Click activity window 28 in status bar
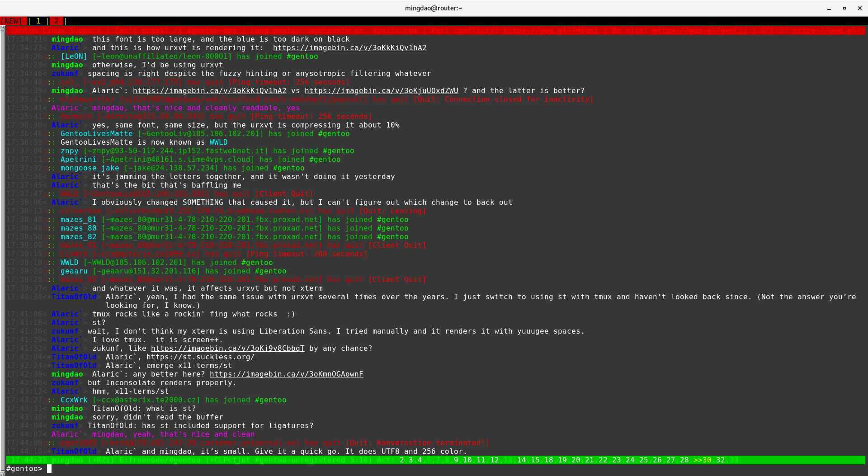The width and height of the screenshot is (868, 476). click(x=684, y=460)
